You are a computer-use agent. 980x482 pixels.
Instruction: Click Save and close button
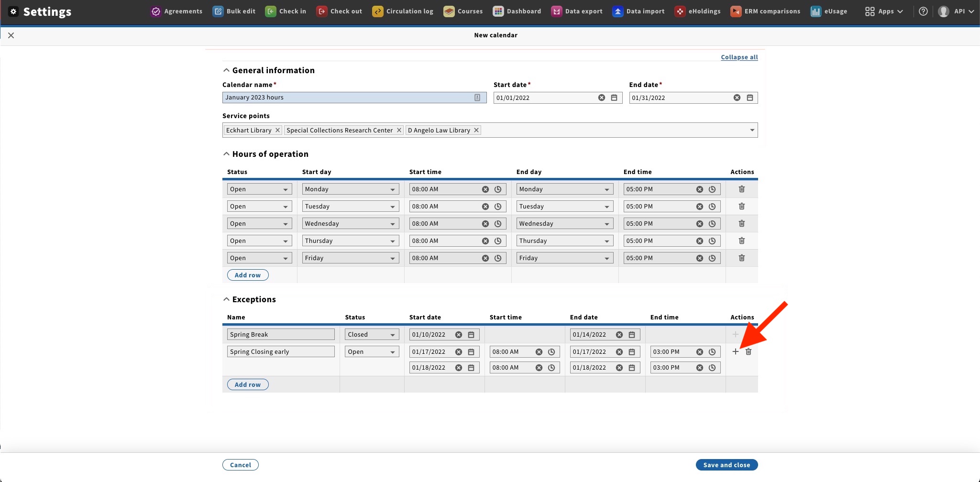(727, 465)
